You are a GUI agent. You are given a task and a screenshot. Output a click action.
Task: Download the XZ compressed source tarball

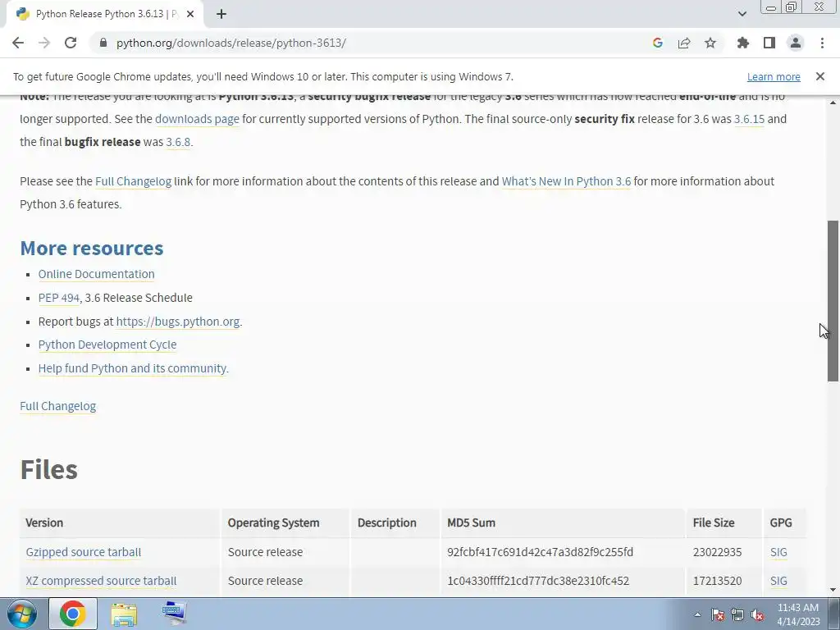point(101,581)
